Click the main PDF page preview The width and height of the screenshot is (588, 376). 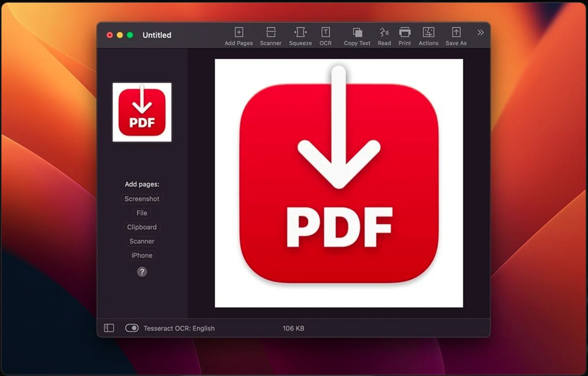point(339,183)
